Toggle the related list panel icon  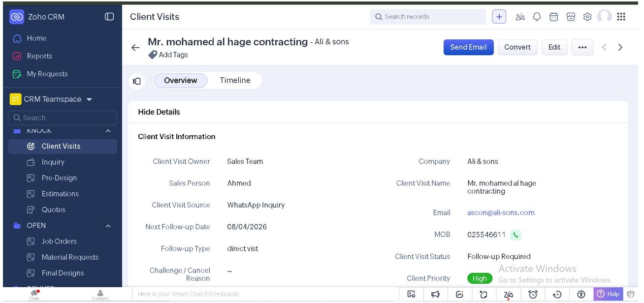tap(137, 81)
